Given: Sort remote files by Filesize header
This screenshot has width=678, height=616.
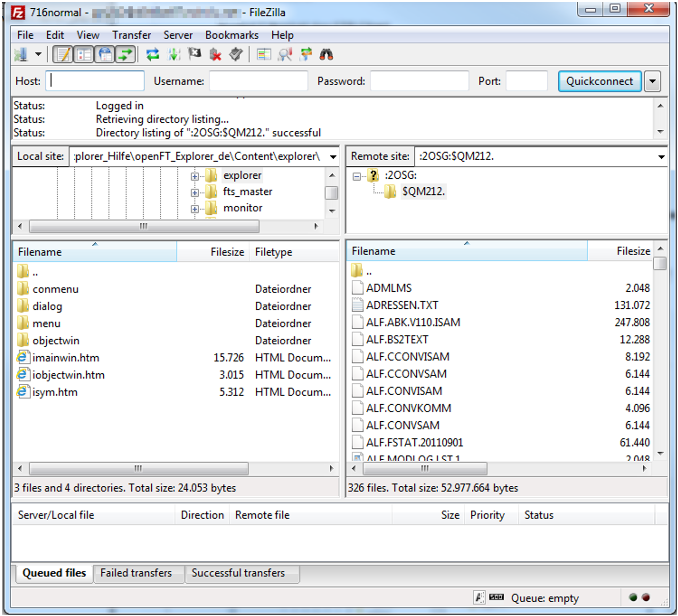Looking at the screenshot, I should 620,251.
